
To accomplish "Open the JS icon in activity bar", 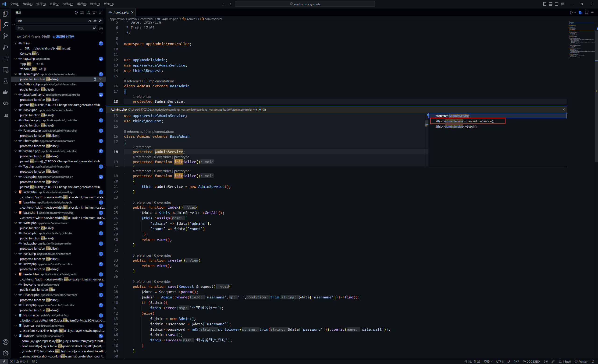I will 6,115.
